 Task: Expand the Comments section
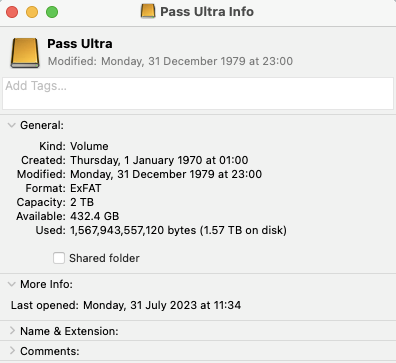point(12,351)
